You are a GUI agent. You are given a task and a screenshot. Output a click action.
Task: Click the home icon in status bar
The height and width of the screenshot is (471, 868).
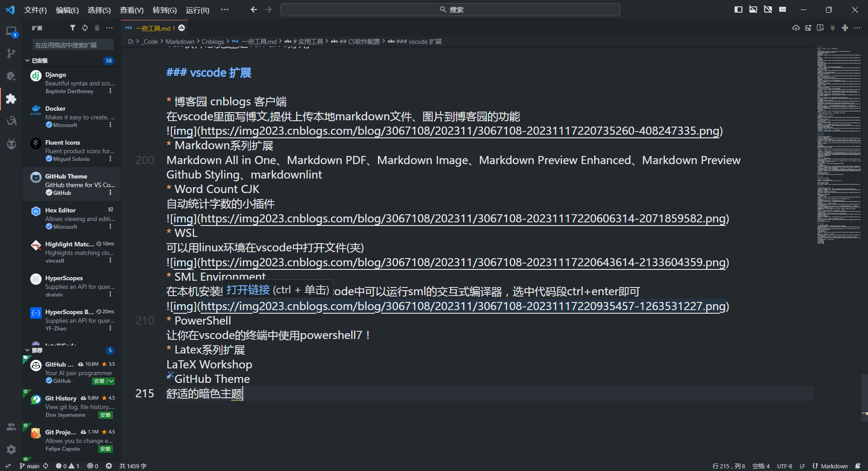click(x=109, y=466)
